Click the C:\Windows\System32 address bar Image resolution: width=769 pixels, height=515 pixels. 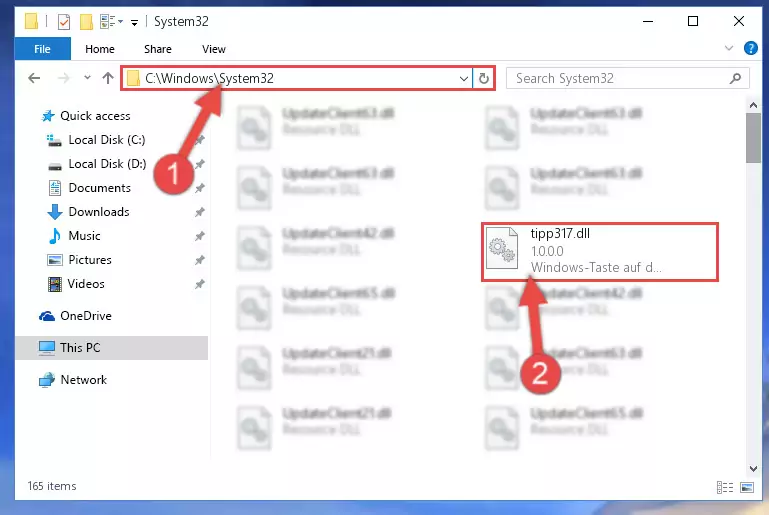pos(297,78)
